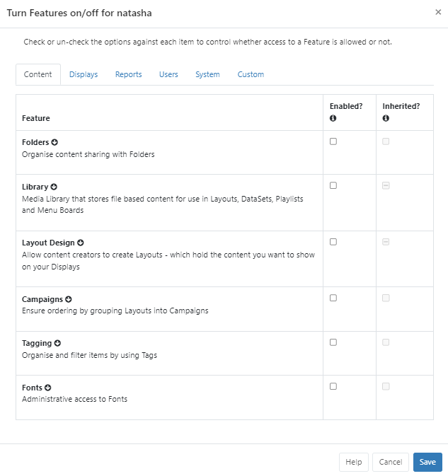The height and width of the screenshot is (476, 448).
Task: Expand the Folders feature arrow icon
Action: [54, 142]
